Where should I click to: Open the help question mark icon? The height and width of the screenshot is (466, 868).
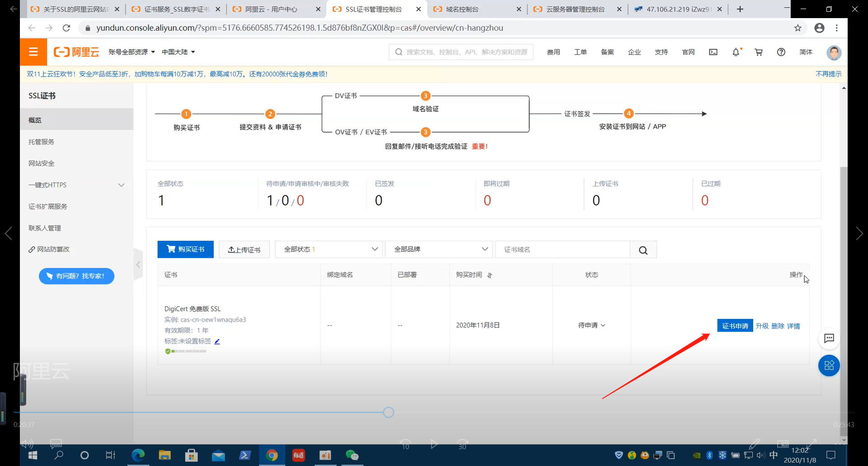[x=781, y=52]
